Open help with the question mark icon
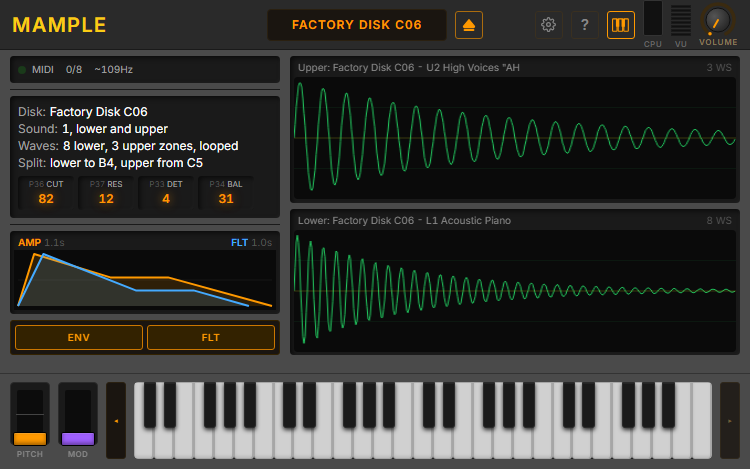The image size is (750, 469). pos(585,25)
